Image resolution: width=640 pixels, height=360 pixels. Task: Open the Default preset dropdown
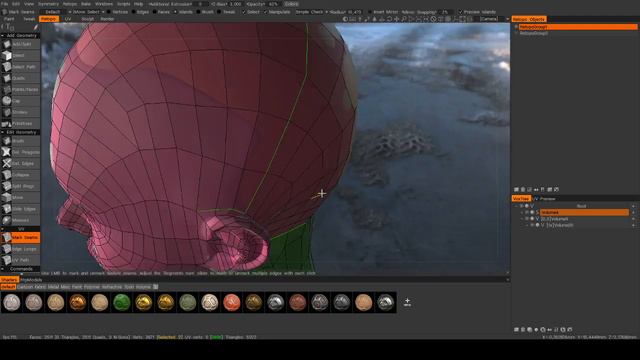point(53,12)
